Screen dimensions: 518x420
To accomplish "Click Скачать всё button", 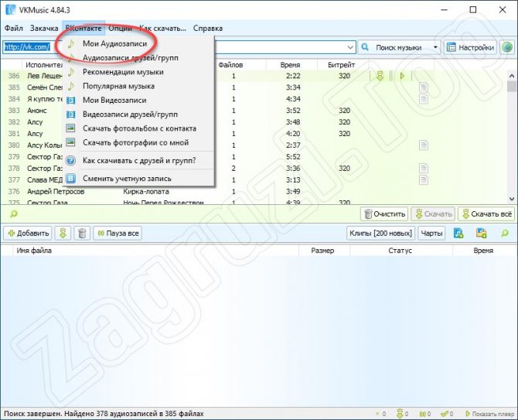I will point(487,214).
